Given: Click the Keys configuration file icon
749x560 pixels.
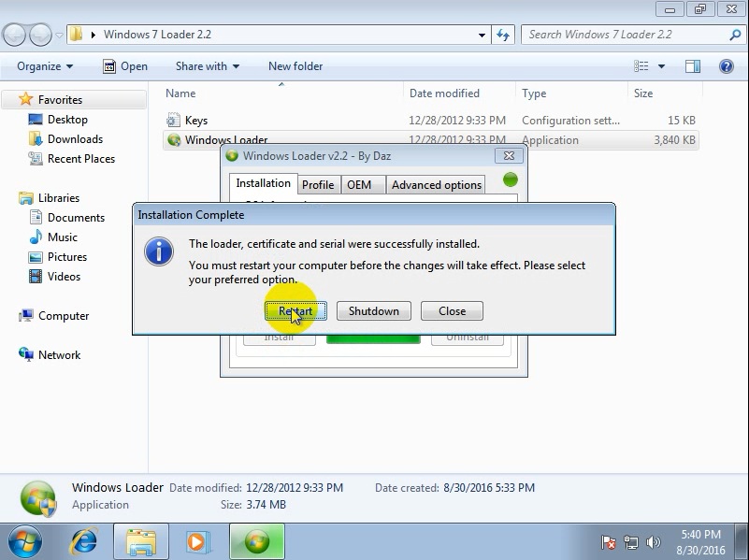Looking at the screenshot, I should 173,120.
